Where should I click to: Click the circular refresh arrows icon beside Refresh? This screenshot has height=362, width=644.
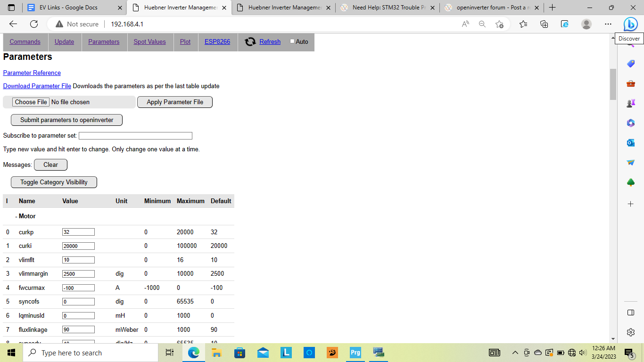[x=250, y=42]
